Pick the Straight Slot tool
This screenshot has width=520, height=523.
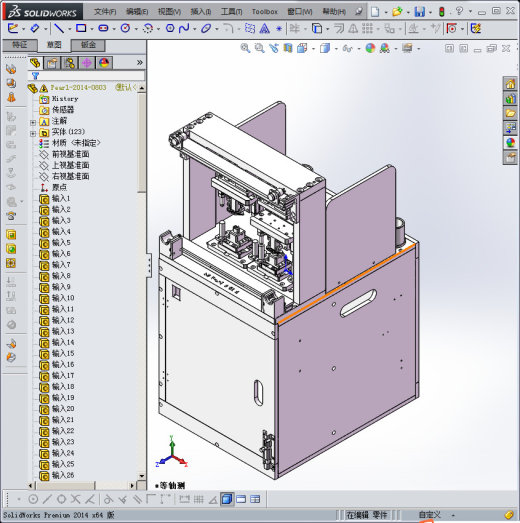(x=103, y=28)
